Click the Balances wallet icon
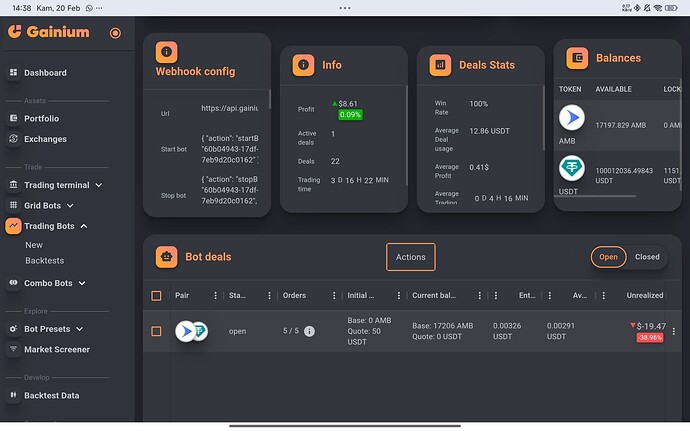The image size is (690, 431). click(x=577, y=58)
